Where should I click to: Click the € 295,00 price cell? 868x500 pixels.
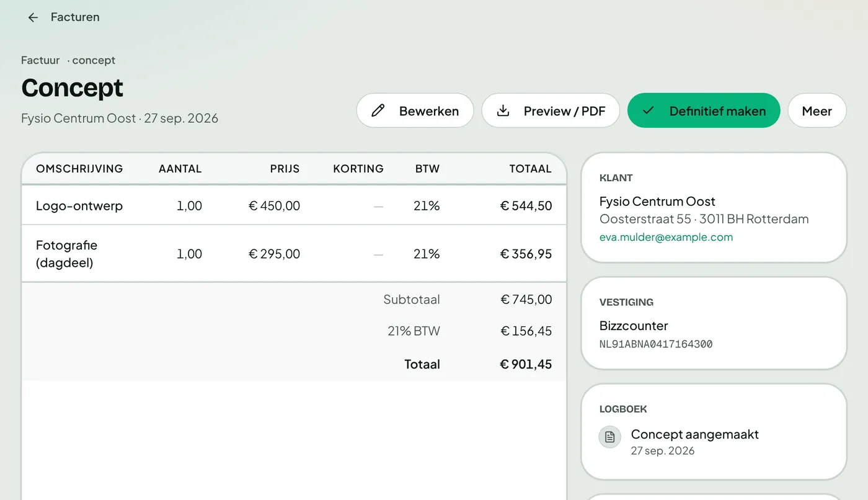point(274,254)
